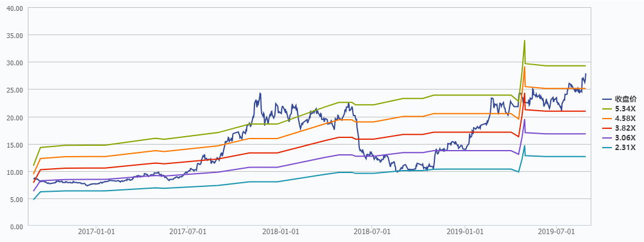Click the 0.00 y-axis value label
Viewport: 644px width, 242px height.
tap(16, 226)
